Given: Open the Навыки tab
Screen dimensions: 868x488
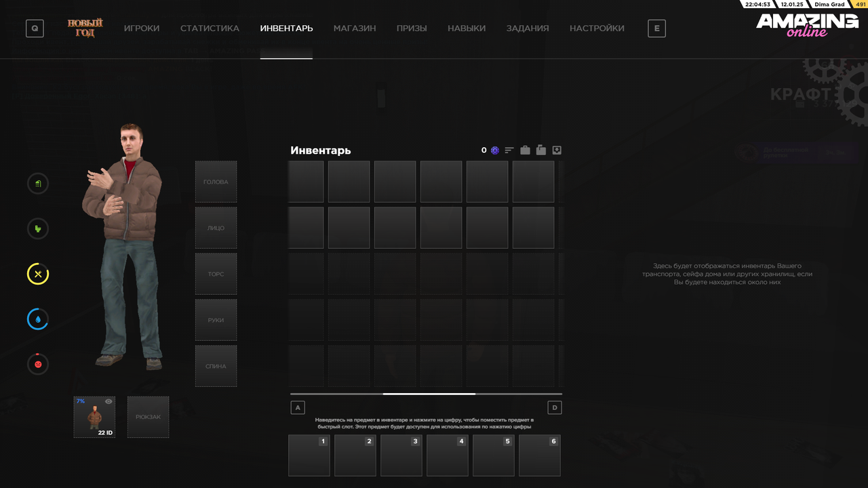Looking at the screenshot, I should [x=467, y=28].
